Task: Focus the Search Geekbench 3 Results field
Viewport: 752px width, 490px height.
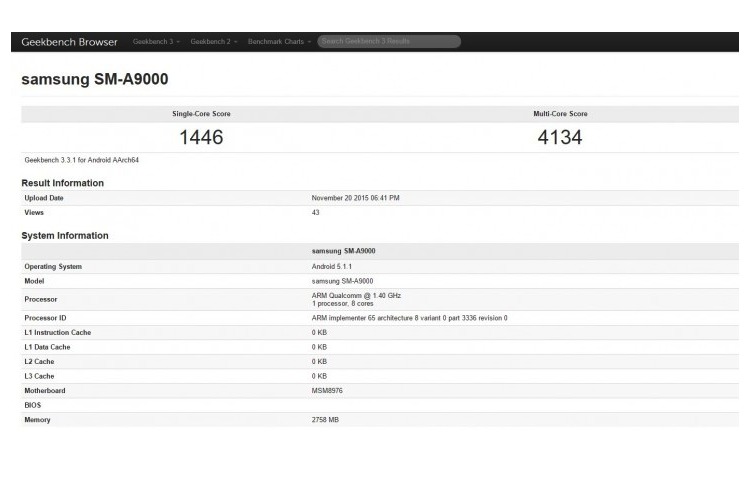Action: 389,41
